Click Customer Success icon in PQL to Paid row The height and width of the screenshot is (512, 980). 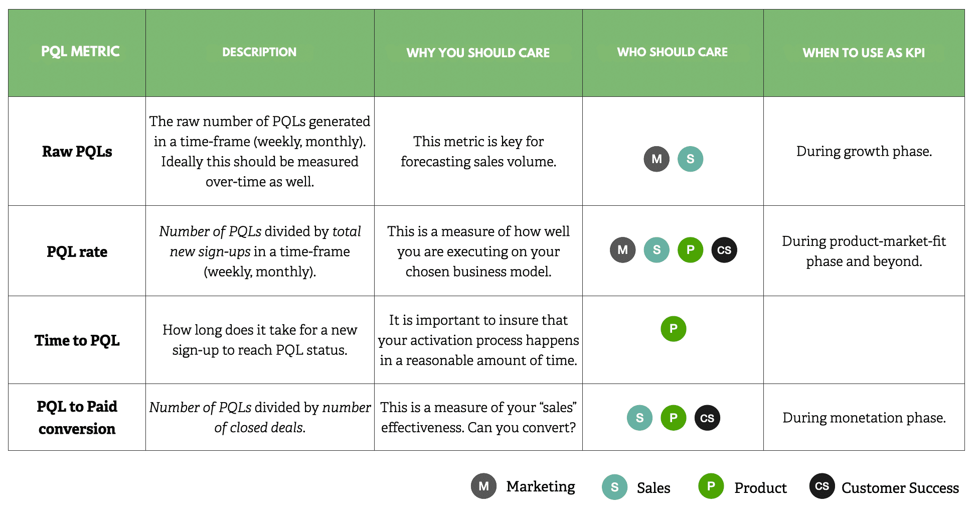(x=707, y=418)
